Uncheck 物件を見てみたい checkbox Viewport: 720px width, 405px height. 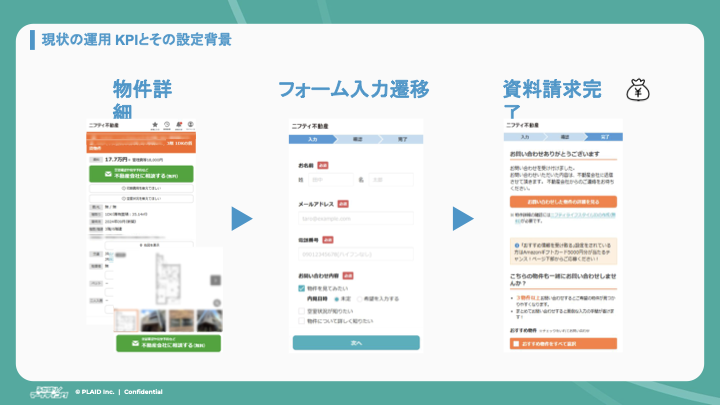302,288
